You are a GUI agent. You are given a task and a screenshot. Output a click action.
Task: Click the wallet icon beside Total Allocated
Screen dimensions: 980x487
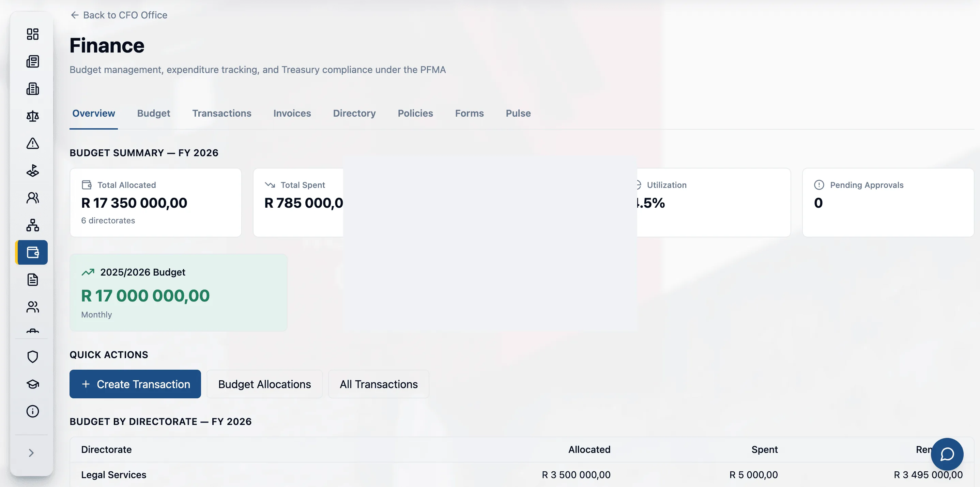[87, 185]
